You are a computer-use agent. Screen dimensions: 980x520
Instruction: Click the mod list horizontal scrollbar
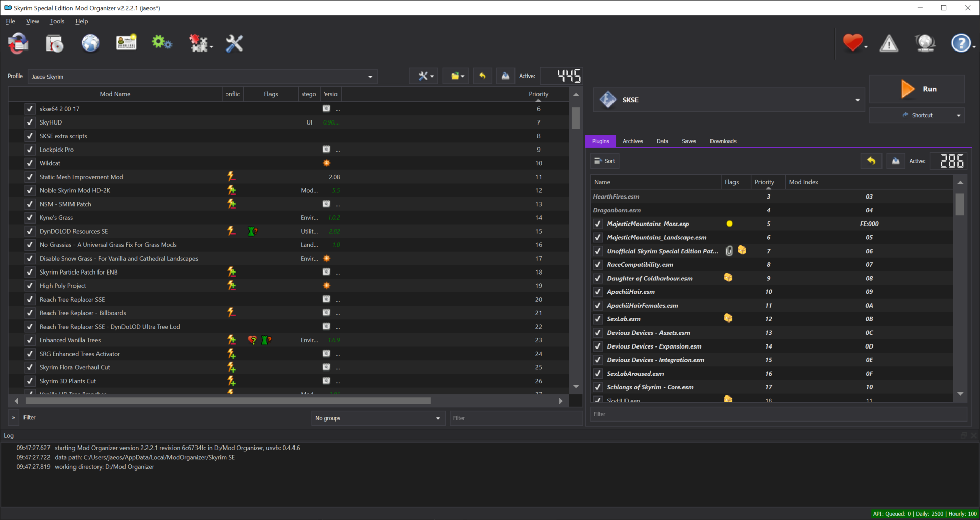tap(228, 401)
